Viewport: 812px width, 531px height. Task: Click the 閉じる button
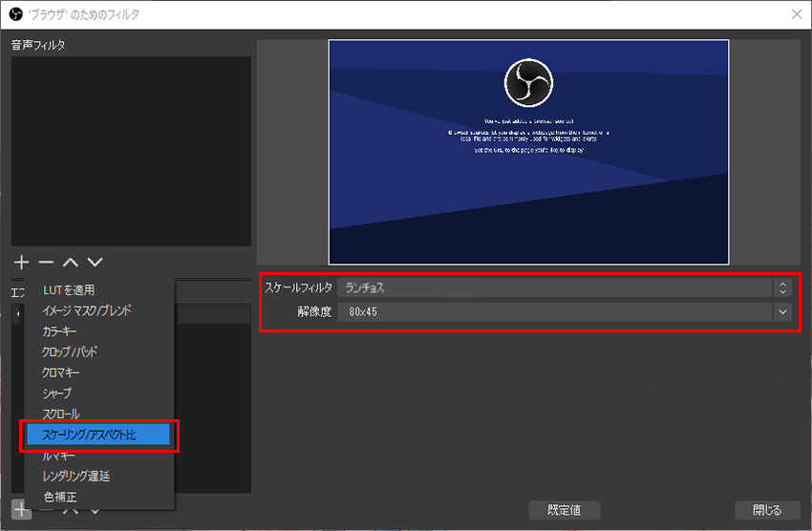766,509
